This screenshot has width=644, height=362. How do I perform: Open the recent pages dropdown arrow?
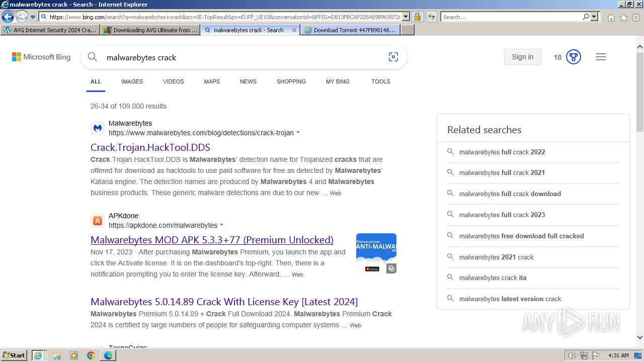[x=33, y=17]
